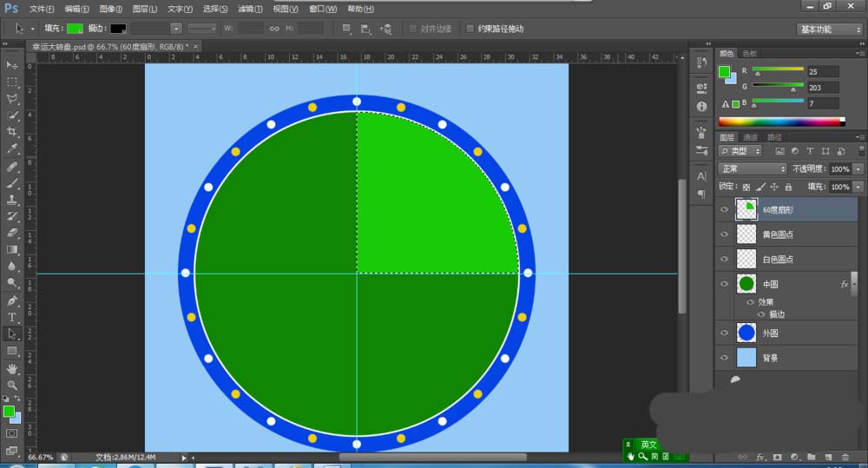
Task: Select the Rectangle shape tool
Action: click(11, 351)
